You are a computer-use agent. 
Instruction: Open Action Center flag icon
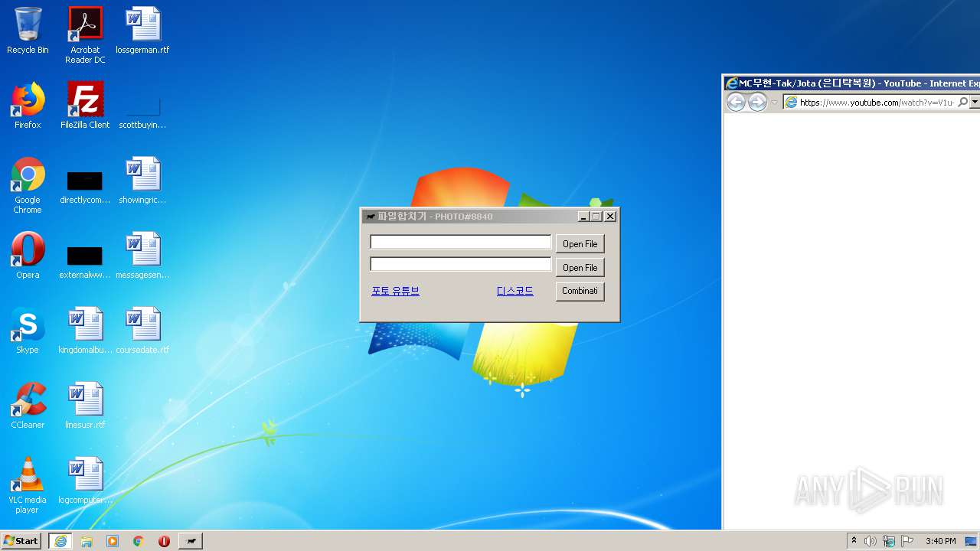(x=907, y=541)
